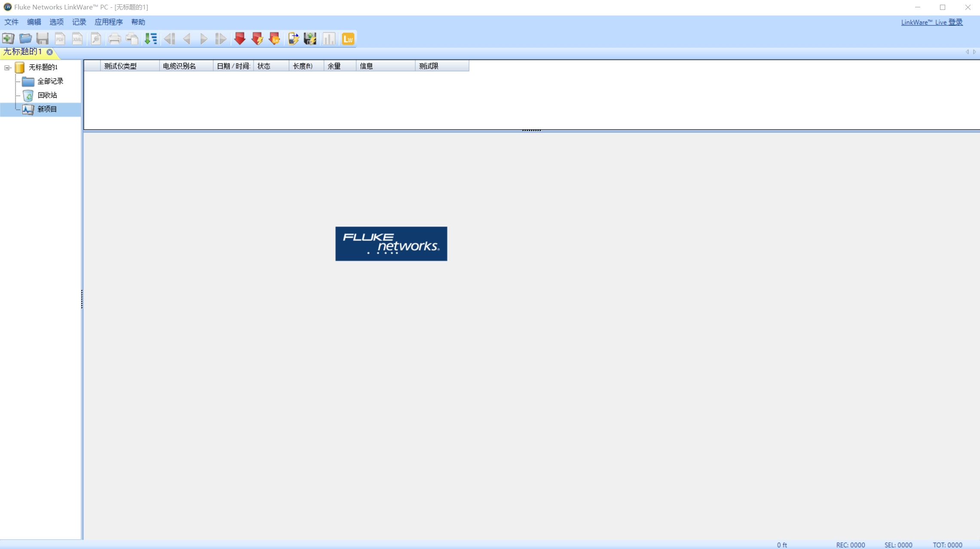The image size is (980, 549).
Task: Sort by the 余量 column header
Action: (x=340, y=66)
